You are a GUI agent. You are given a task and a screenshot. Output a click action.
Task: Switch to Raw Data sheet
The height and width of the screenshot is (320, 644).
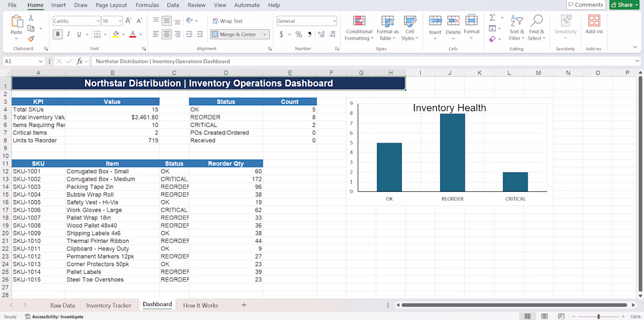tap(63, 305)
